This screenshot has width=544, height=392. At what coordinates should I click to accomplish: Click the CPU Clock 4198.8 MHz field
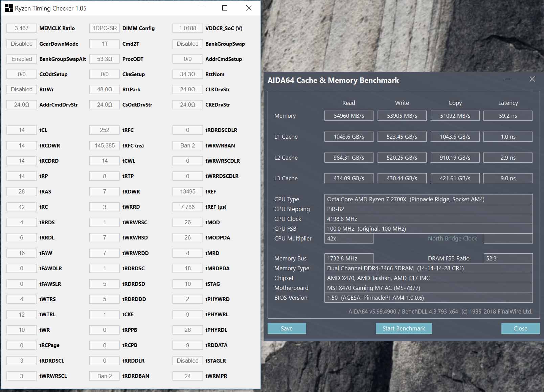[428, 219]
